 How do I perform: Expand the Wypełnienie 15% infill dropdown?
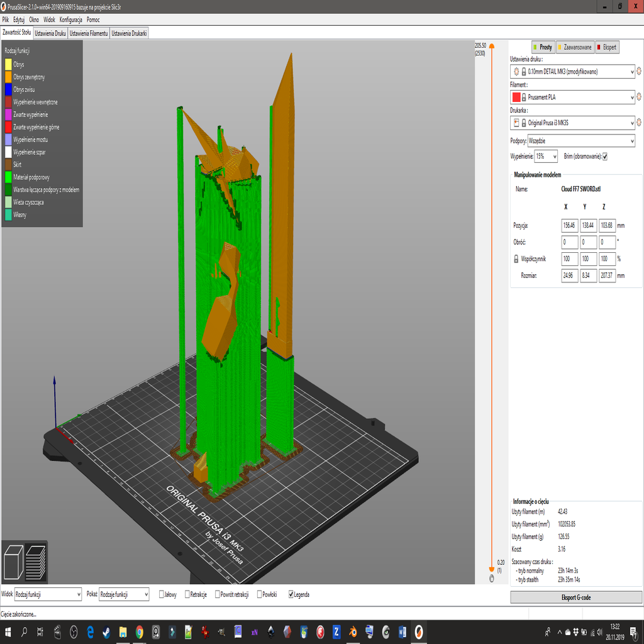(x=546, y=156)
